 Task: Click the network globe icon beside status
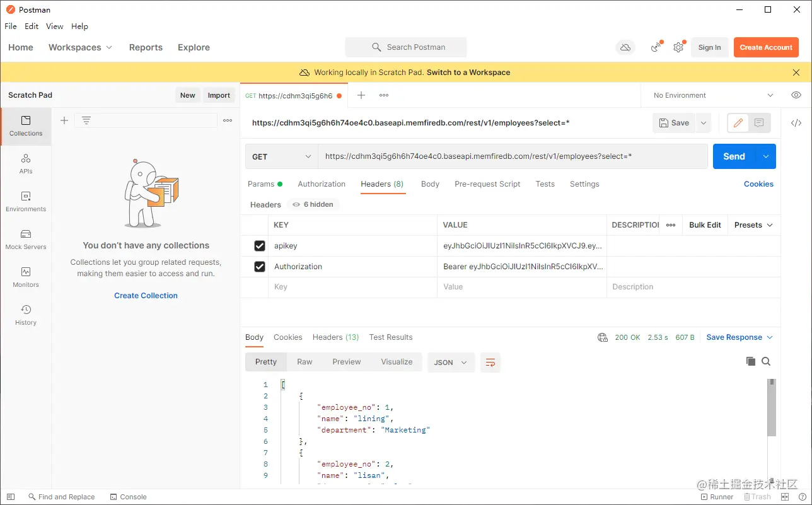click(603, 337)
